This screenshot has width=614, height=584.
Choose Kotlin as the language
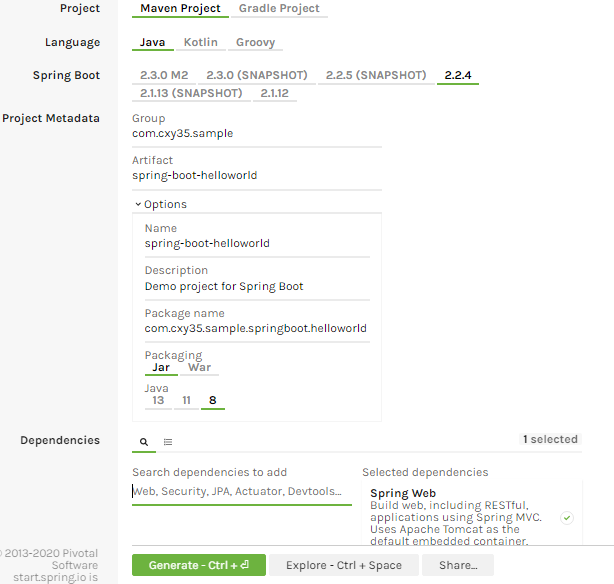(201, 43)
